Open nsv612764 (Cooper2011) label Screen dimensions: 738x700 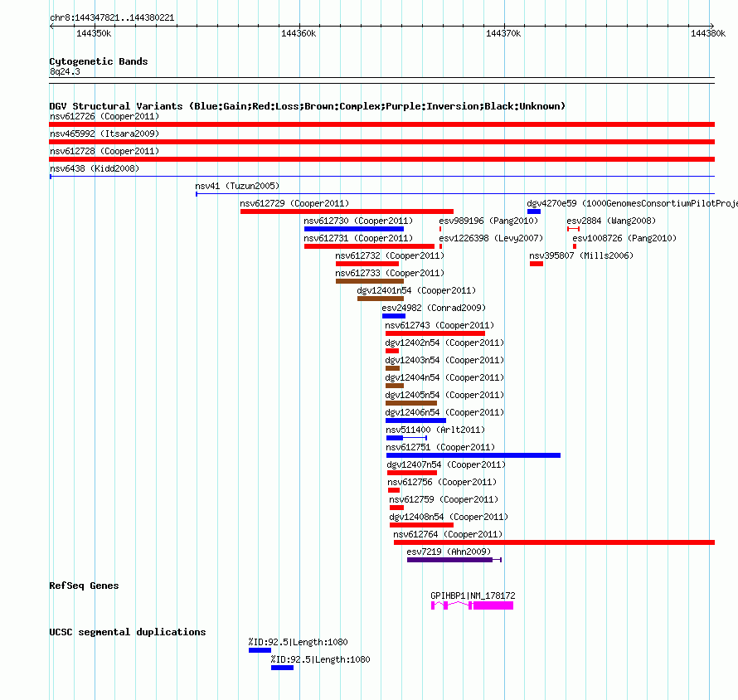[448, 534]
